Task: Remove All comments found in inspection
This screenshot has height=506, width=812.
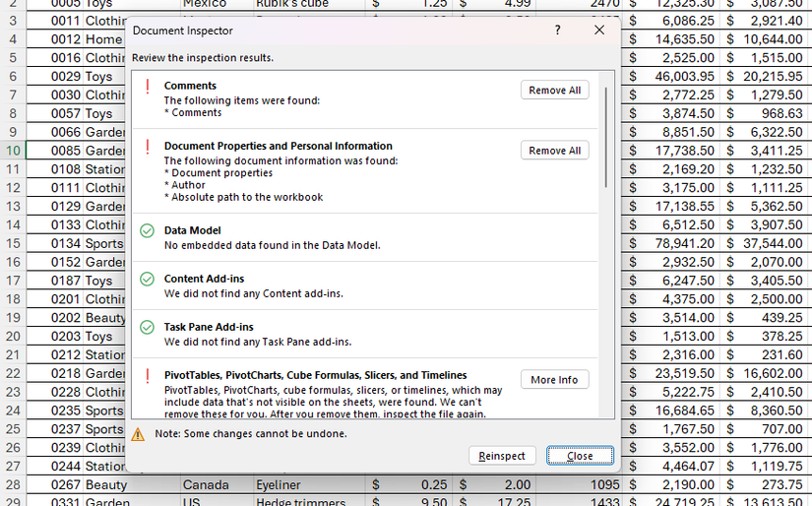Action: pyautogui.click(x=555, y=91)
